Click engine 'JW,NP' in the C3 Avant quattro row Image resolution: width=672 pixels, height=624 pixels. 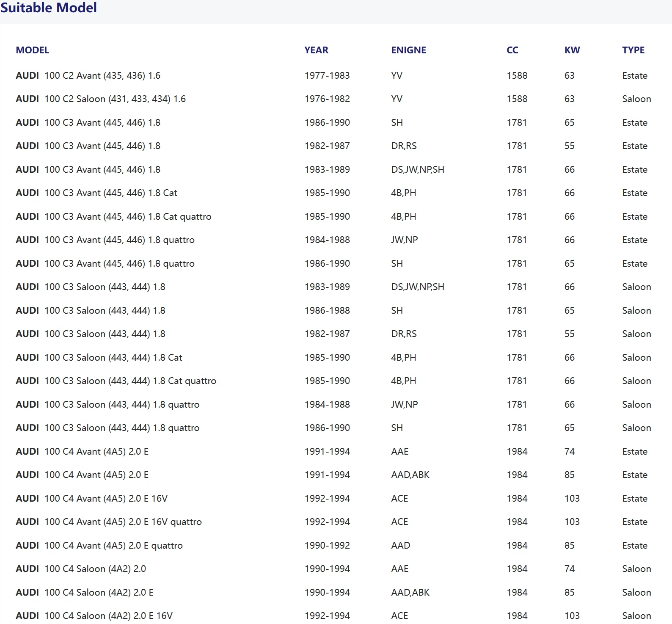pos(405,240)
